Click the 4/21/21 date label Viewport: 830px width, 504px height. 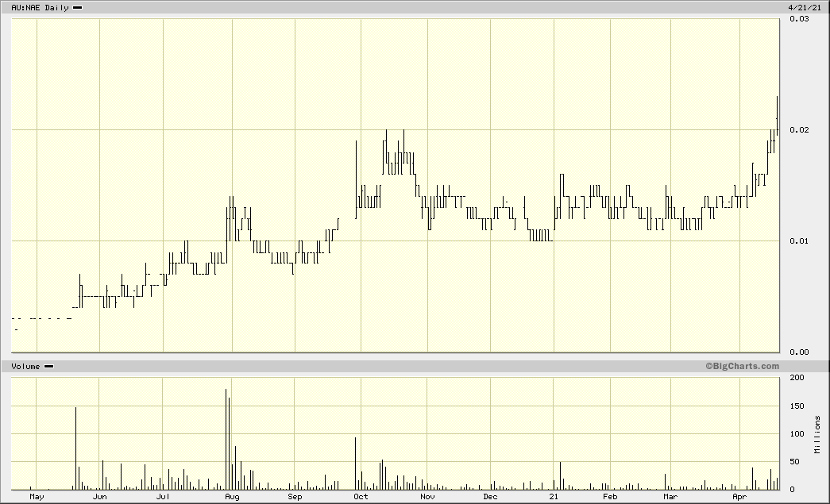tap(805, 8)
